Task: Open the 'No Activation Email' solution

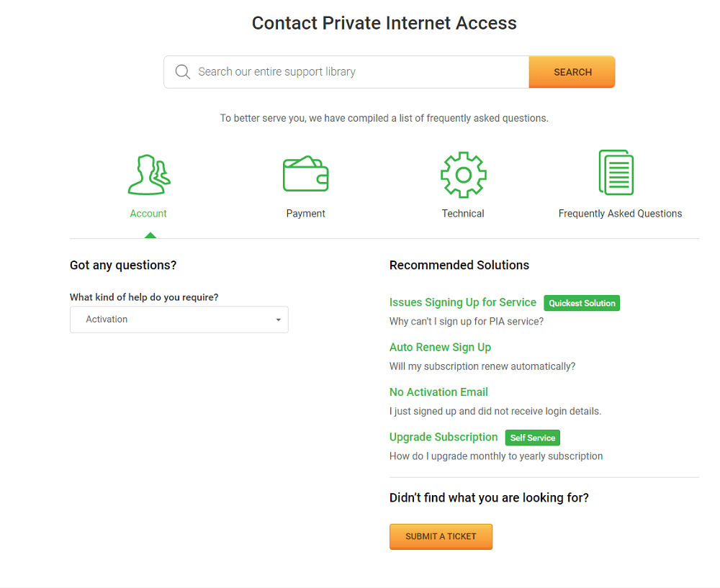Action: (x=438, y=392)
